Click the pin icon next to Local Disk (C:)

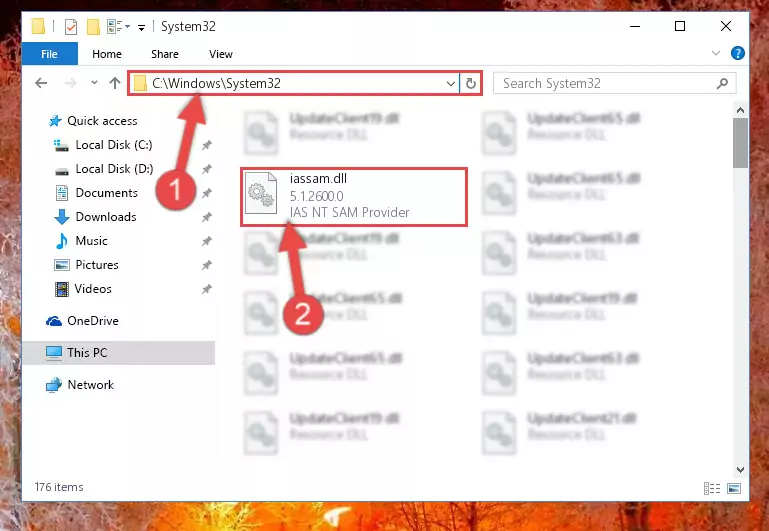click(x=206, y=145)
